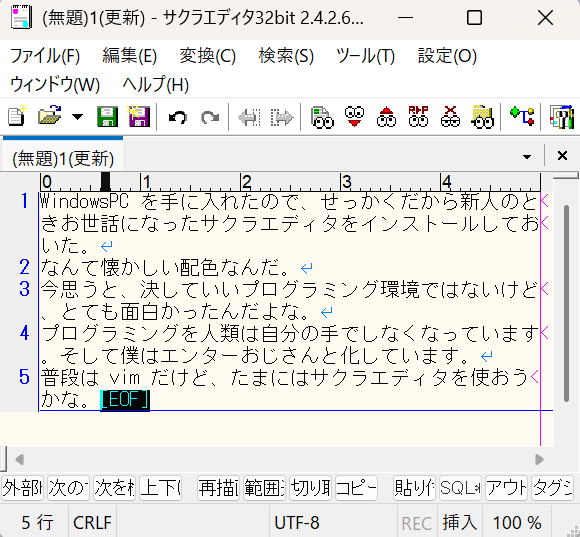The width and height of the screenshot is (580, 537).
Task: Click the REC macro indicator in status bar
Action: click(x=417, y=523)
